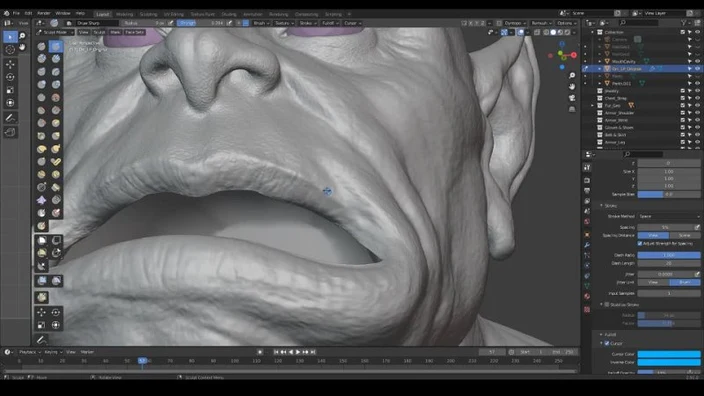Screen dimensions: 704x396
Task: Open the Modifiers wrench properties tab
Action: coord(587,245)
